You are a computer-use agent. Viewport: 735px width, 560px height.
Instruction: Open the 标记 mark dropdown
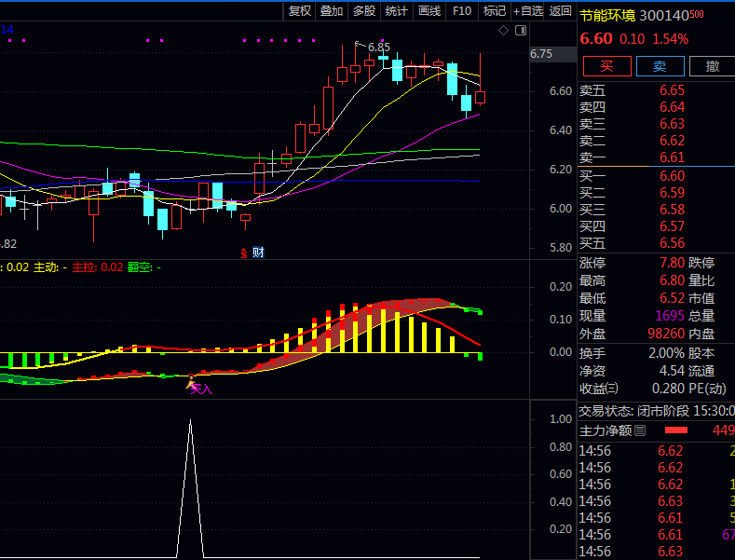click(x=494, y=11)
